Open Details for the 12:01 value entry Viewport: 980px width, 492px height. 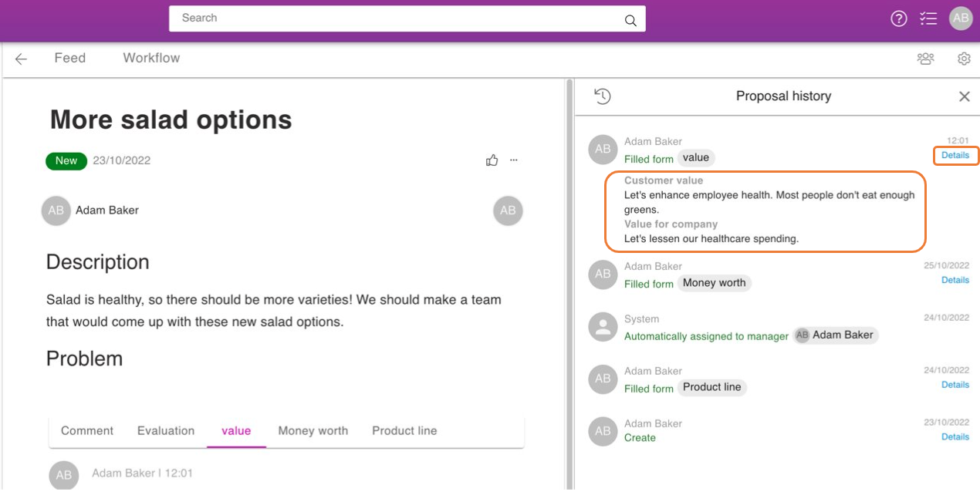tap(955, 155)
